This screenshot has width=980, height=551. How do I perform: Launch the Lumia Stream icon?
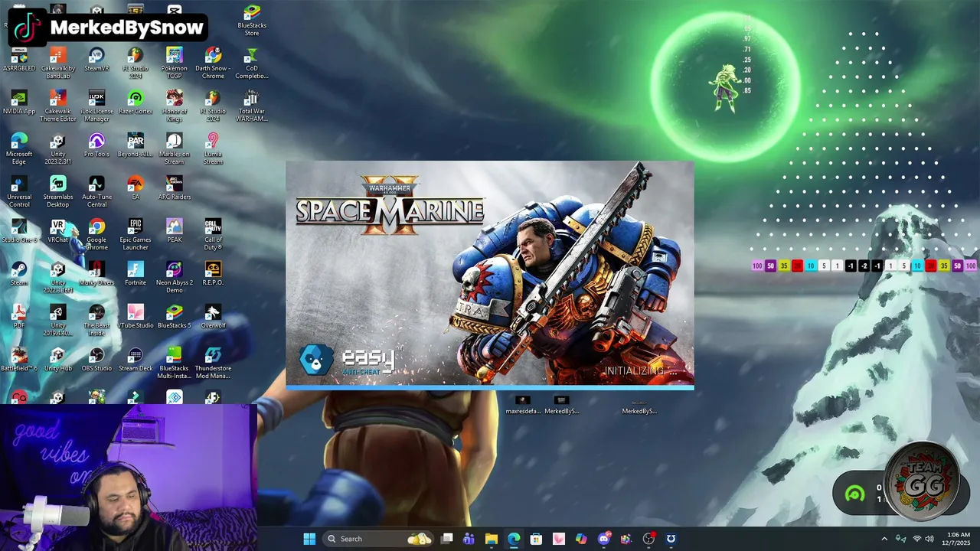[x=213, y=149]
